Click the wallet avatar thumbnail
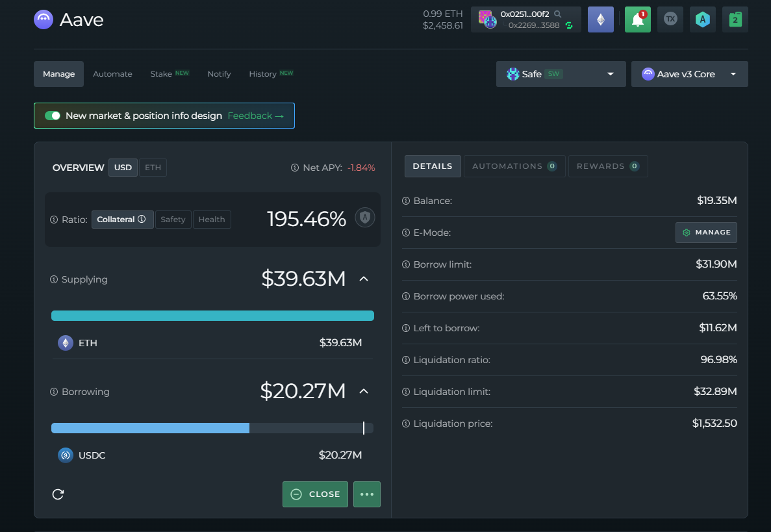 point(487,19)
